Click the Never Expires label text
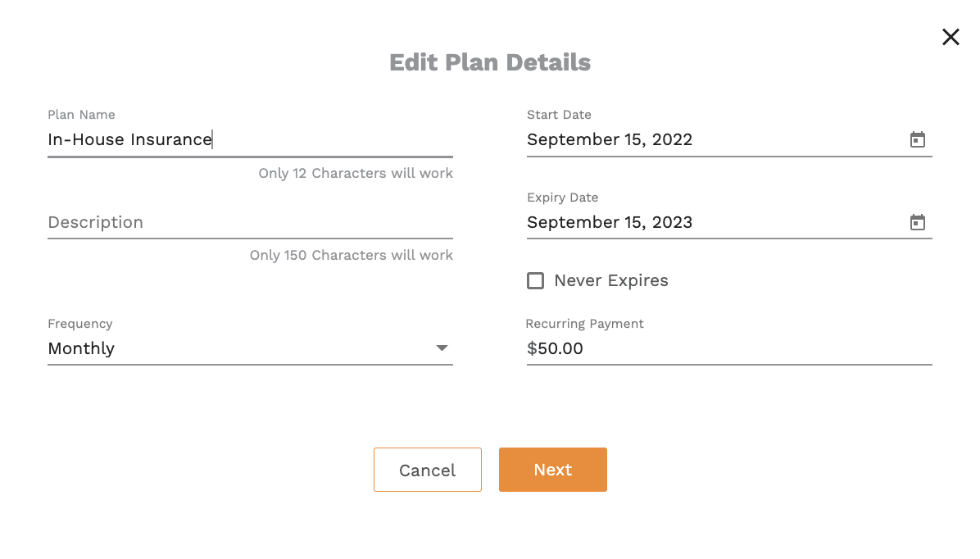This screenshot has width=980, height=559. pyautogui.click(x=610, y=281)
